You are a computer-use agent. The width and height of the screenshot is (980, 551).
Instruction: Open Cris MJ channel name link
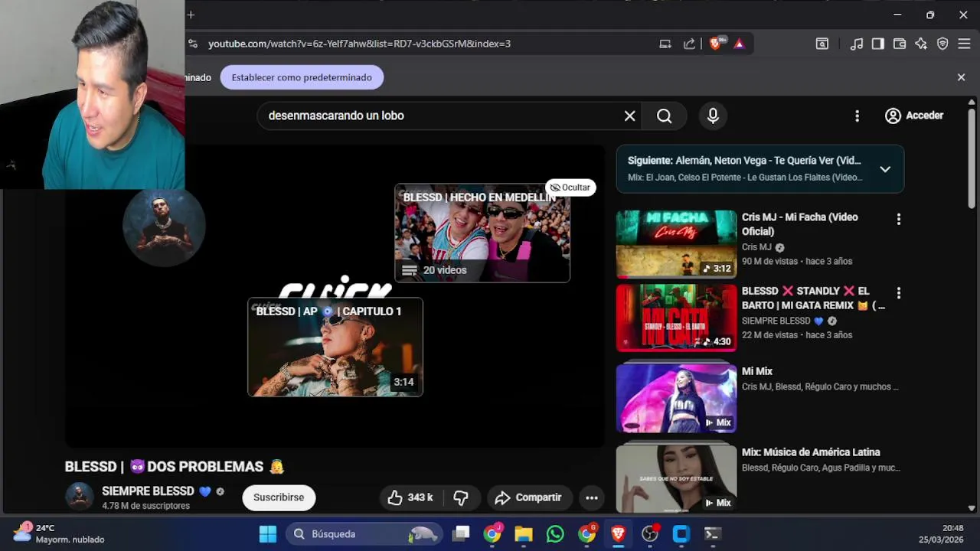pos(756,247)
